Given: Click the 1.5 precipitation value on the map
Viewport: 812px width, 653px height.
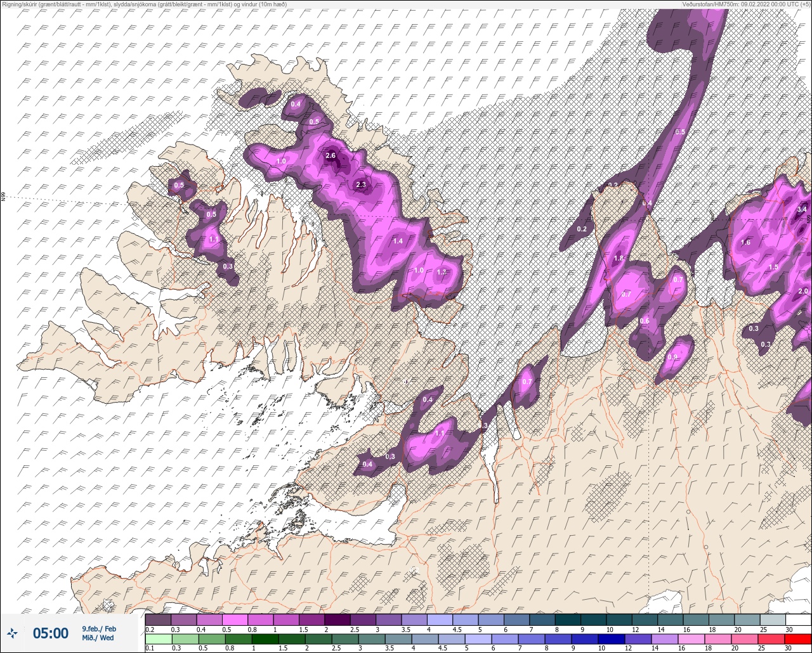Looking at the screenshot, I should coord(773,268).
